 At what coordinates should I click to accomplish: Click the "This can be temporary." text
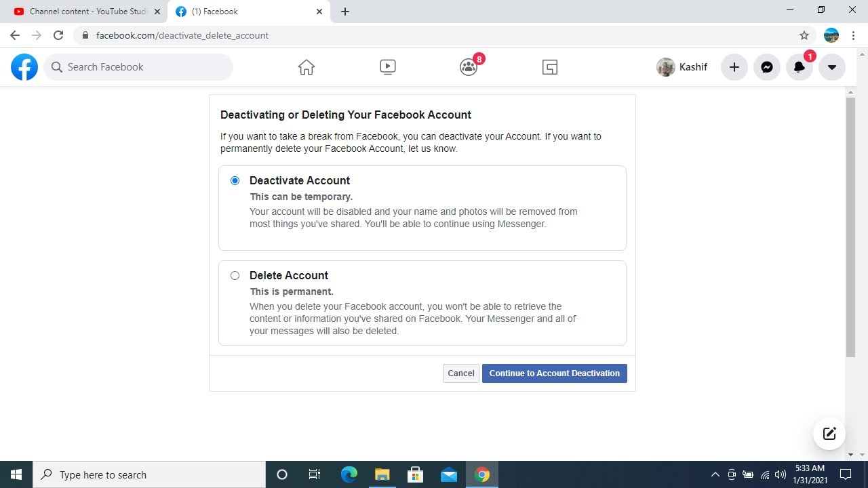click(x=301, y=197)
